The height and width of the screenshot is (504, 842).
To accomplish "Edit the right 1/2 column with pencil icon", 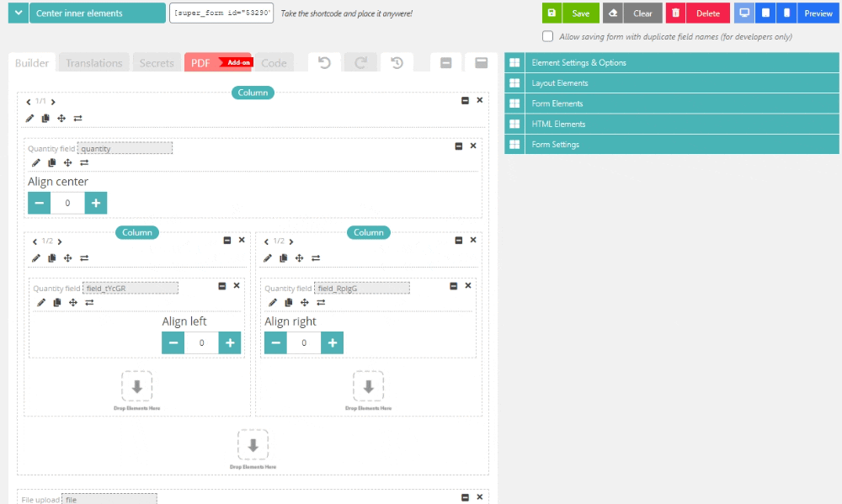I will coord(268,258).
